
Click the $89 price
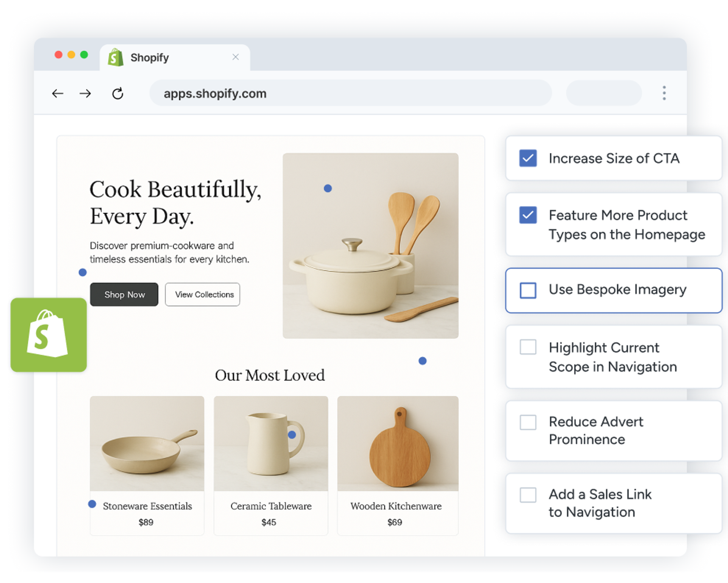tap(146, 523)
